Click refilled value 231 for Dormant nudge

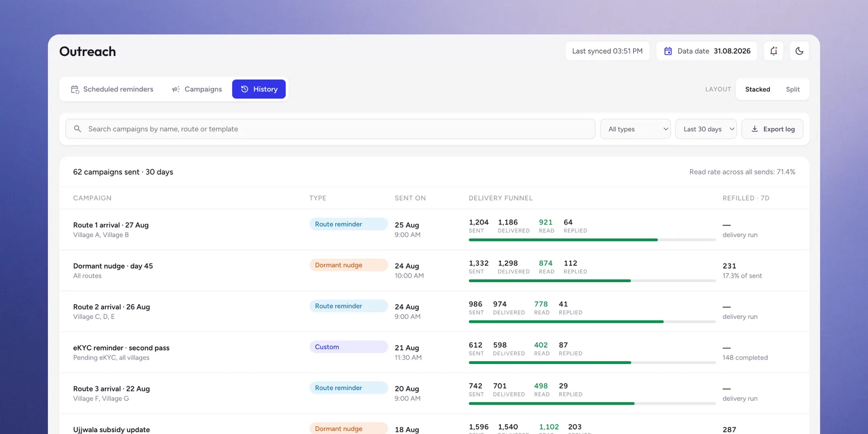729,266
